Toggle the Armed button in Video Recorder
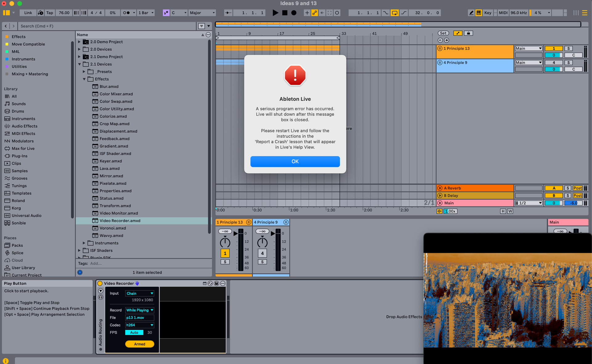Viewport: 592px width, 364px height. [139, 344]
